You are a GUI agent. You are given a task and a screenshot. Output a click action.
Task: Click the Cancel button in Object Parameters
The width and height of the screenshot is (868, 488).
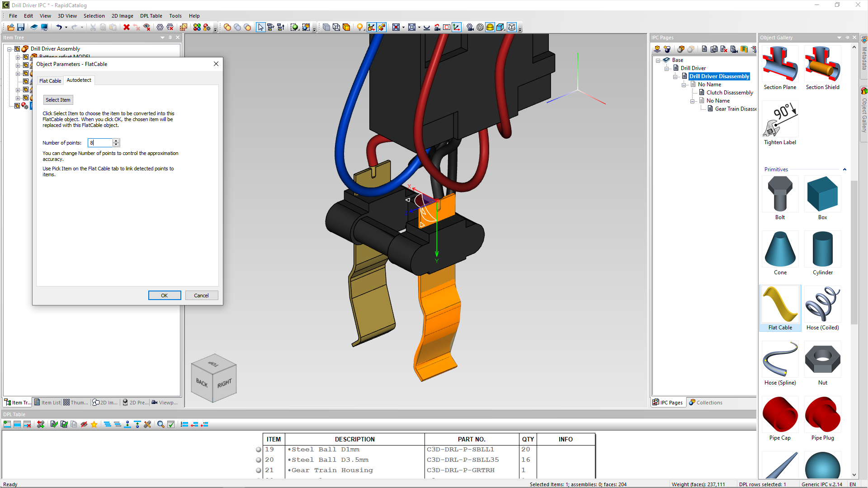[201, 295]
